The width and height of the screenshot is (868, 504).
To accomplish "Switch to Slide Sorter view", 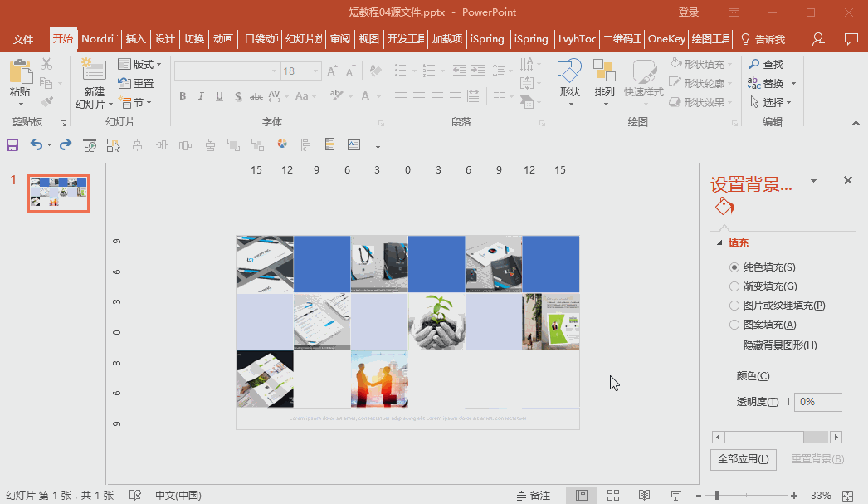I will tap(612, 495).
